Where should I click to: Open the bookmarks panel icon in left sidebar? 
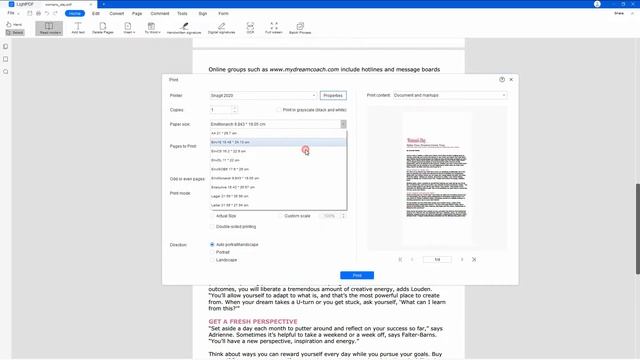tap(6, 59)
